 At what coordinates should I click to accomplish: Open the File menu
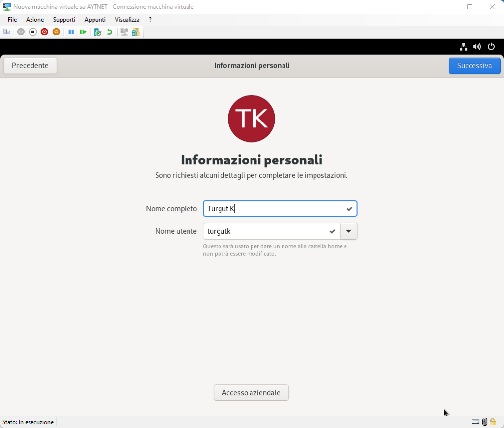point(12,20)
